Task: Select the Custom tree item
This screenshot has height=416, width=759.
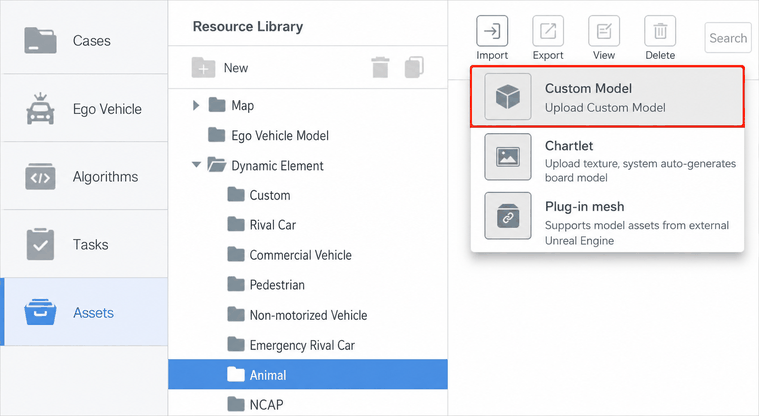Action: (307, 195)
